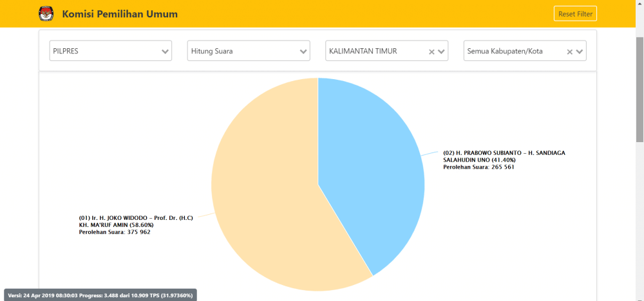Click Perolehan Suara 265 561 text
Viewport: 644px width, 301px height.
pyautogui.click(x=478, y=167)
